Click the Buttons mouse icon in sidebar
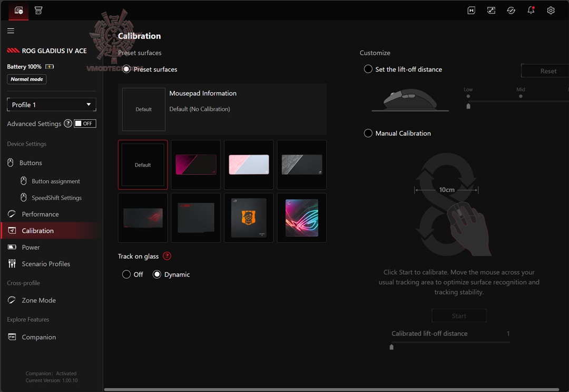 (11, 163)
